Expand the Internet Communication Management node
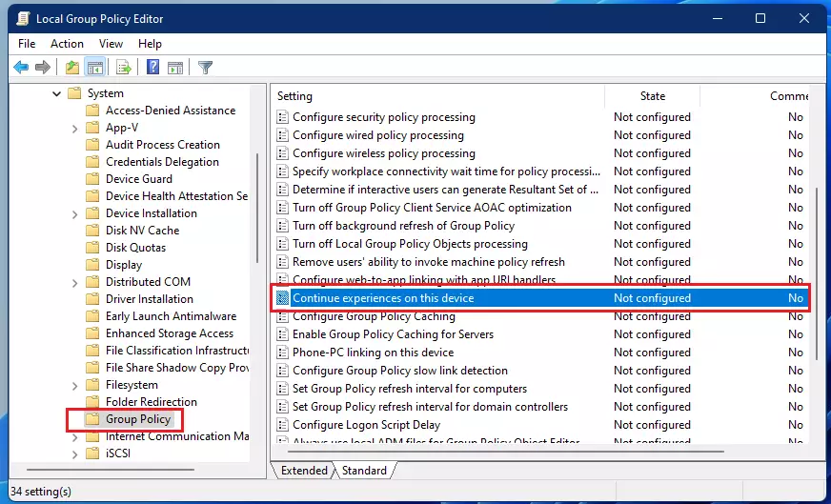Viewport: 831px width, 504px height. (74, 437)
